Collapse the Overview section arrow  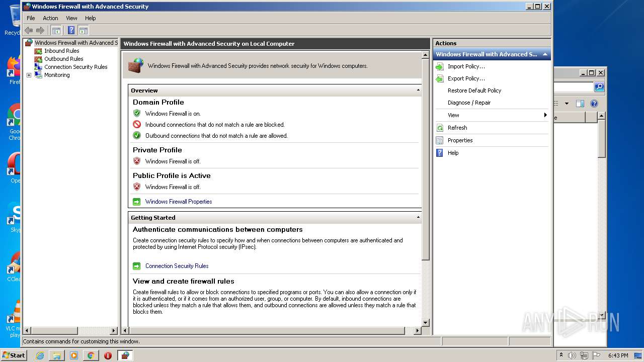point(418,90)
